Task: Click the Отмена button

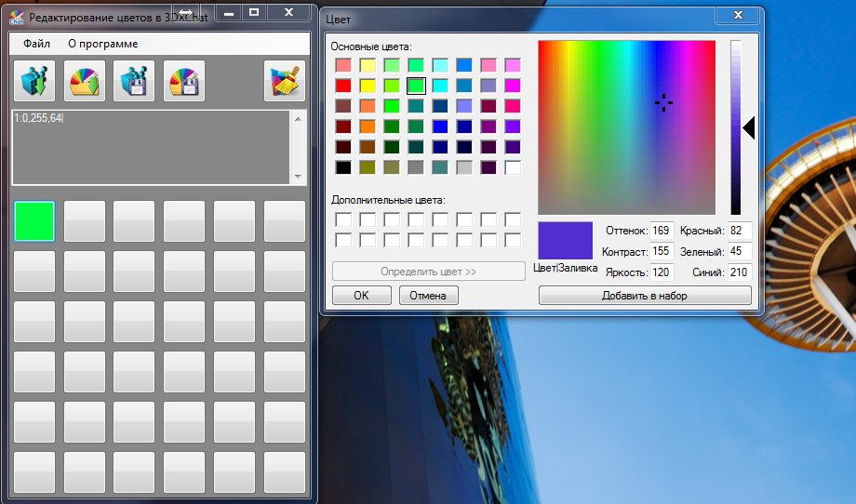Action: click(x=428, y=296)
